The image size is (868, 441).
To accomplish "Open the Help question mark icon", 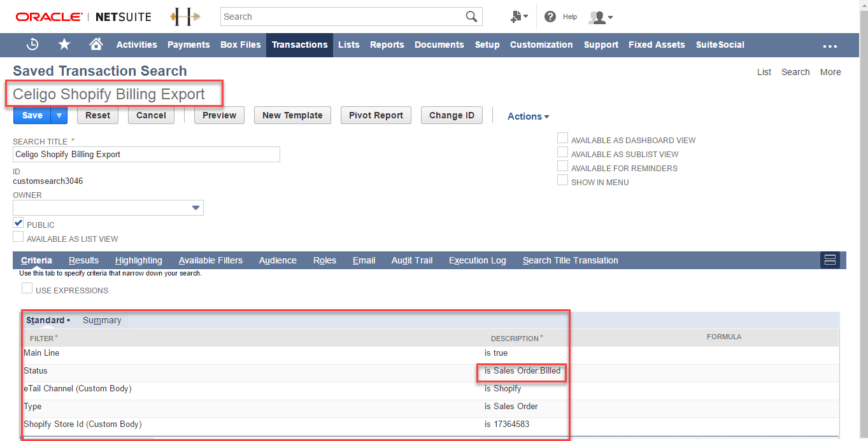I will [x=550, y=17].
